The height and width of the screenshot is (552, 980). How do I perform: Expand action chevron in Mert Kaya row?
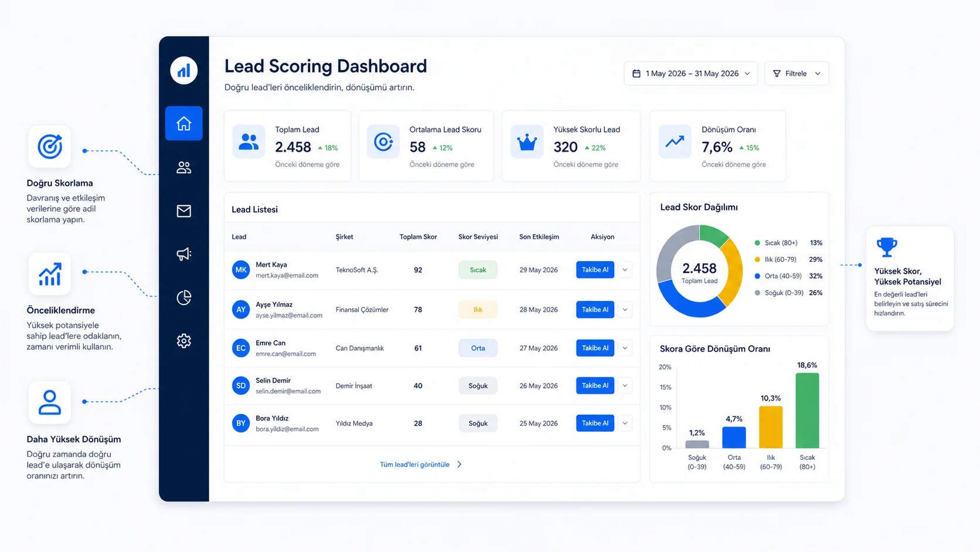[625, 270]
